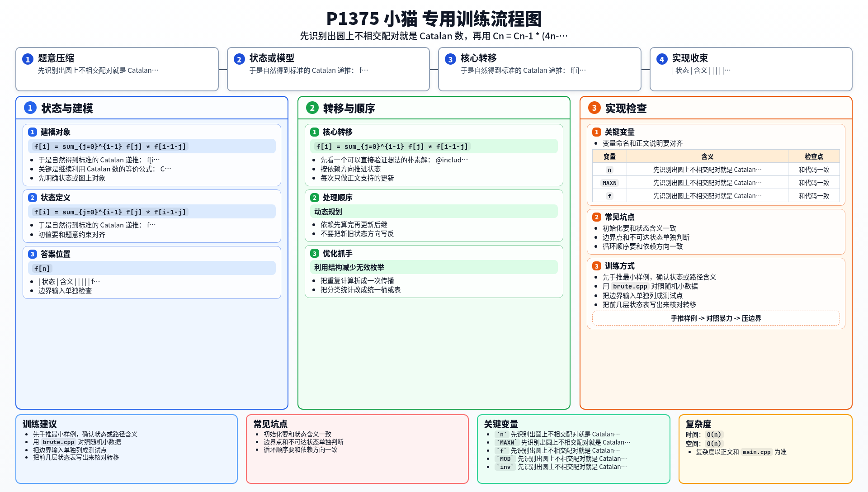This screenshot has height=492, width=868.
Task: Select the 题意压缩 step card
Action: click(x=117, y=69)
